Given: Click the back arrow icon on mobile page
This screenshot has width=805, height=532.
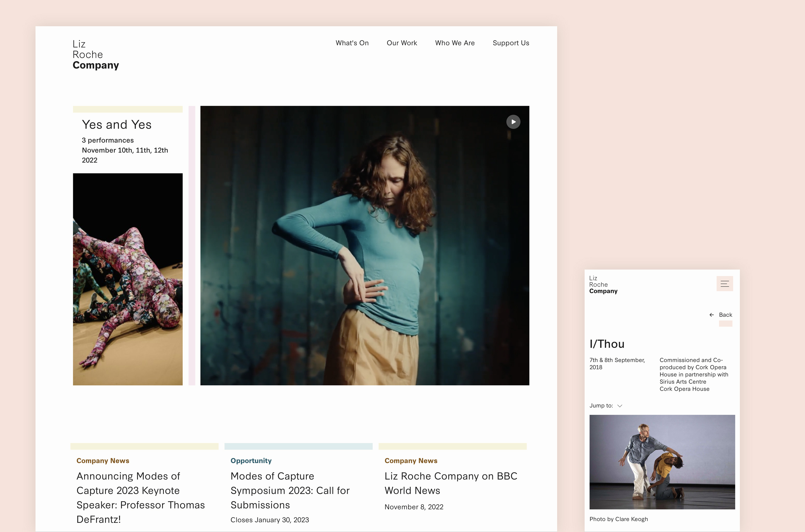Looking at the screenshot, I should pyautogui.click(x=711, y=315).
